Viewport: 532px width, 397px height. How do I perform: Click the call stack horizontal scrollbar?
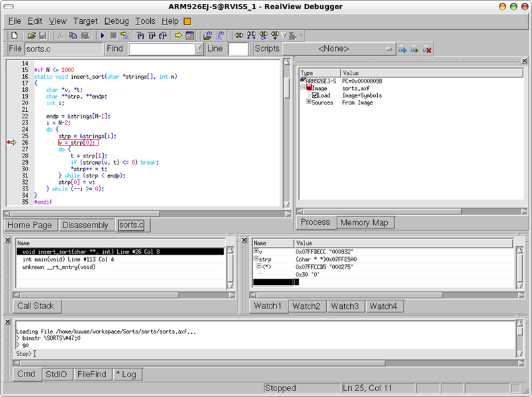pyautogui.click(x=124, y=295)
